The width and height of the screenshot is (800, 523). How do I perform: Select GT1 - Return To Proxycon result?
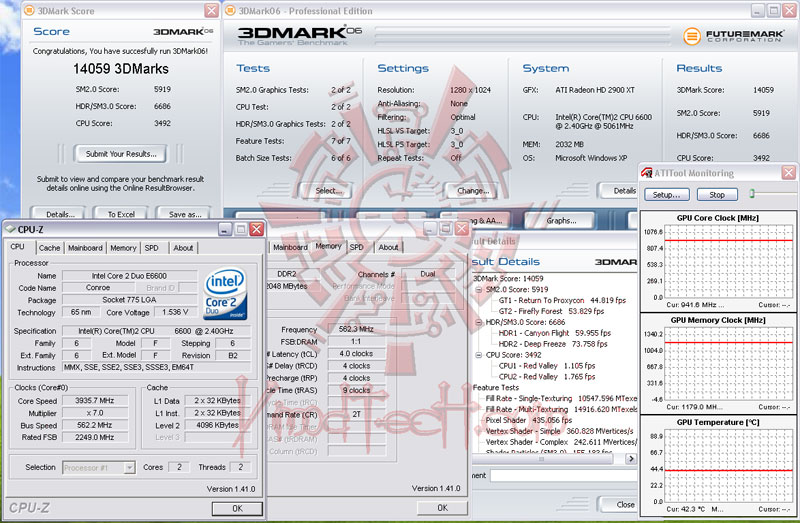562,300
